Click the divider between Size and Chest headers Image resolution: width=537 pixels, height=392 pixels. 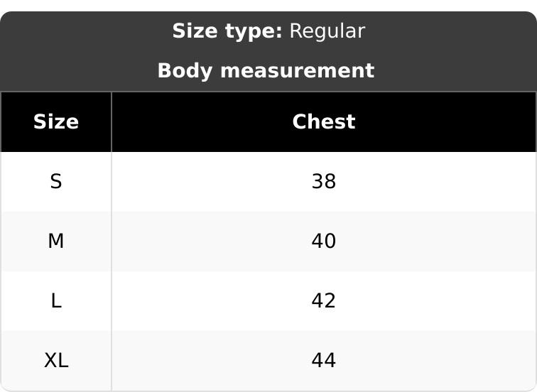(112, 122)
